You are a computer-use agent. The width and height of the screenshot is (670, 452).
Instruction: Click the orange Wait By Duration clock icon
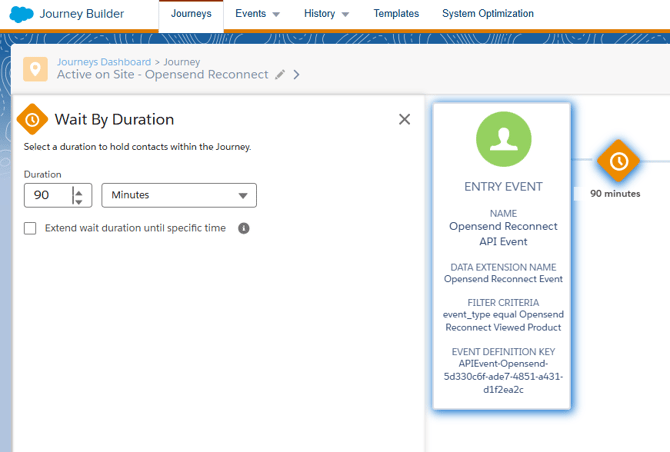[x=32, y=119]
